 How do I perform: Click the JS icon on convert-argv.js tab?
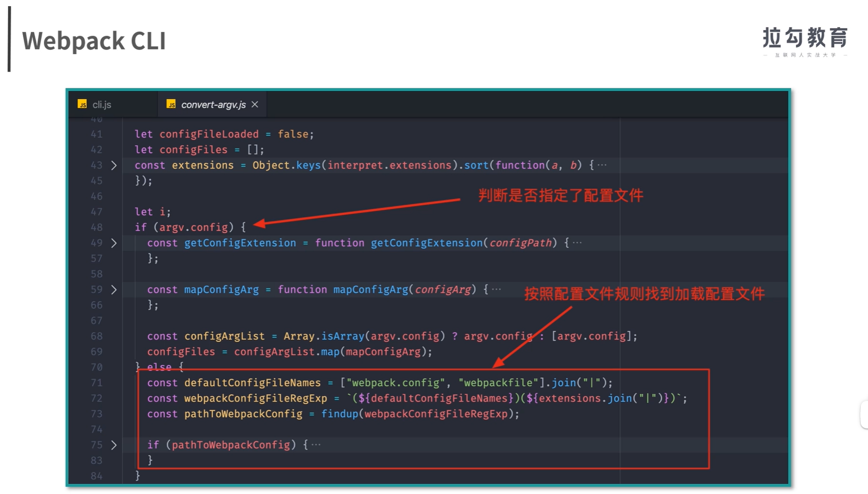point(171,104)
